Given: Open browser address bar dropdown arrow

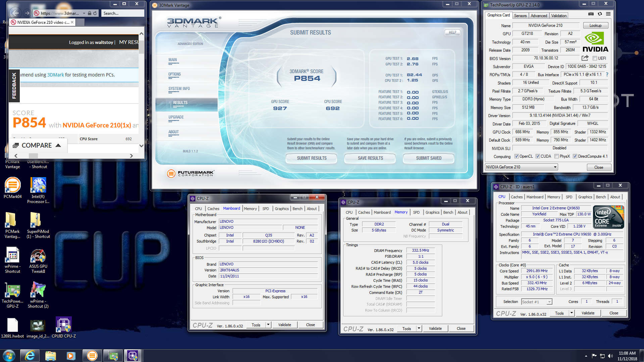Looking at the screenshot, I should point(84,13).
